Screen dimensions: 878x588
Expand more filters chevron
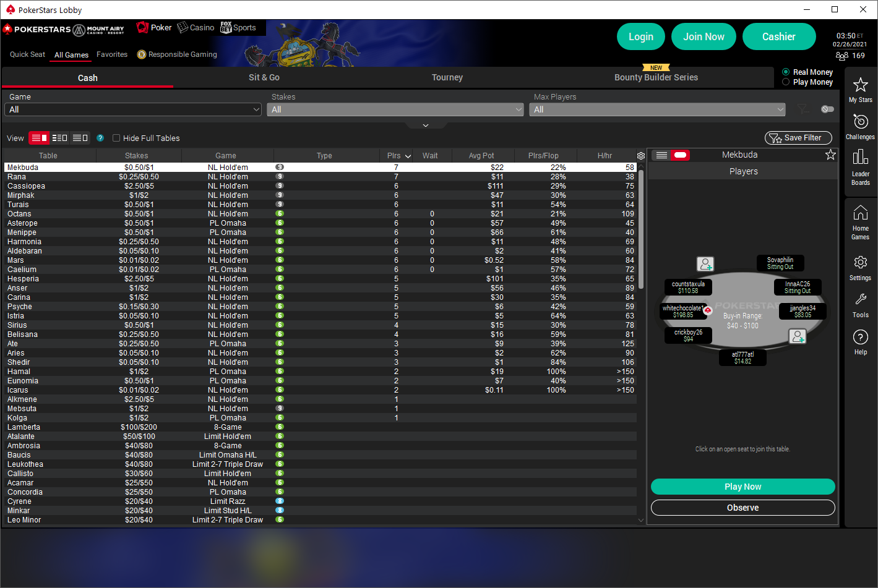tap(426, 126)
